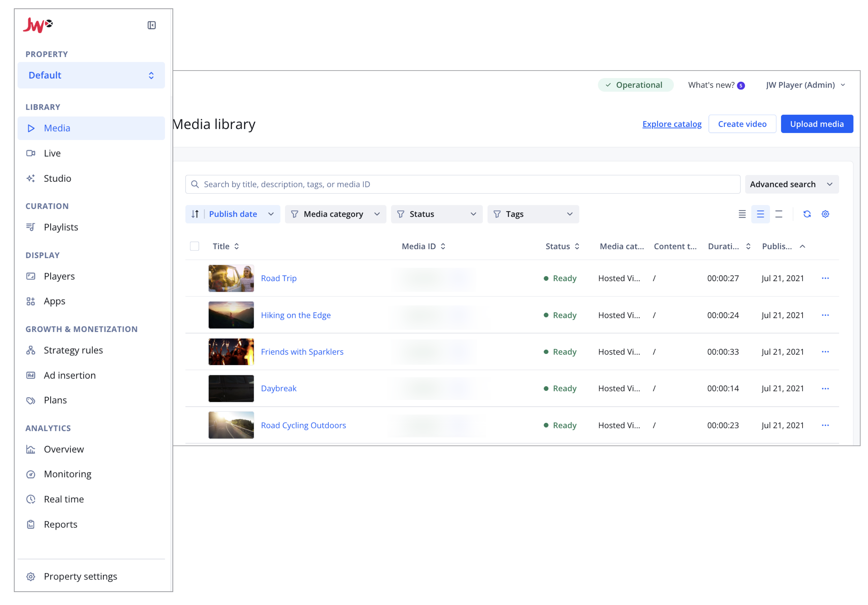The width and height of the screenshot is (868, 605).
Task: Open table column settings gear
Action: [825, 214]
